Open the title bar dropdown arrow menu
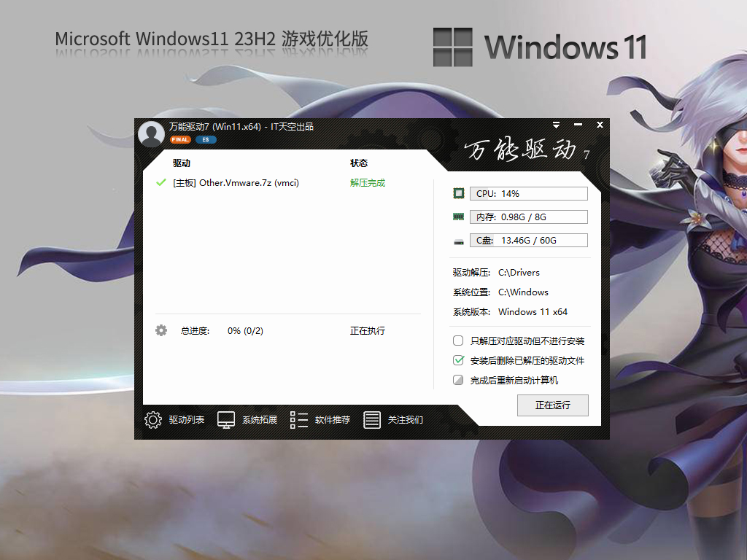 click(x=556, y=125)
